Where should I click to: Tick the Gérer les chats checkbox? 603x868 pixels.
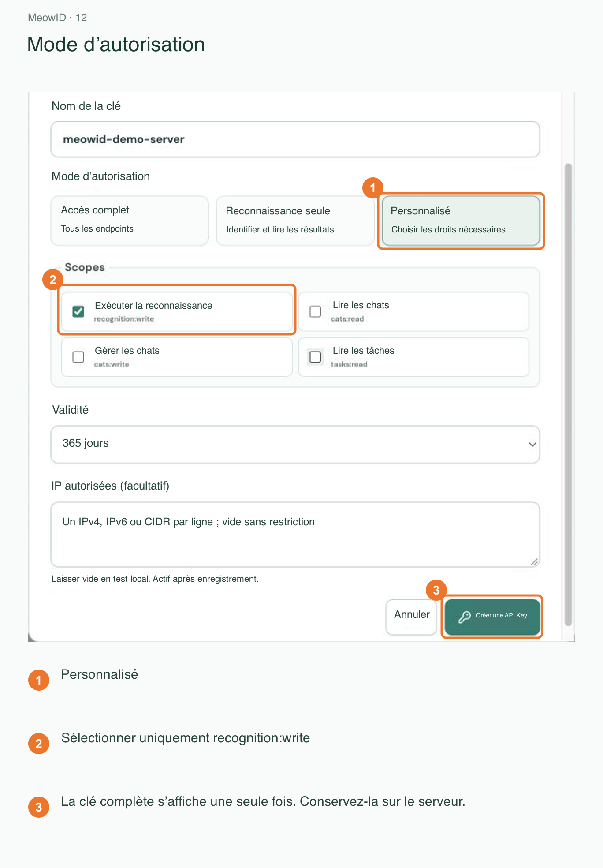point(78,357)
